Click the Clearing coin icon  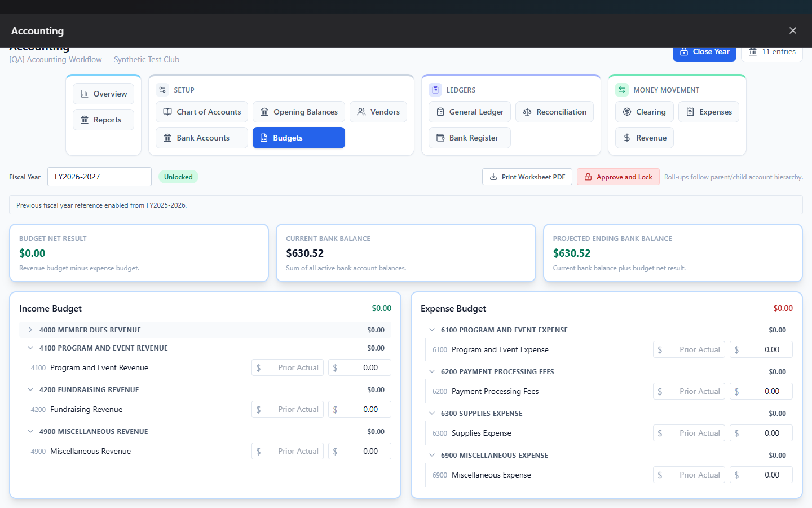pos(627,112)
